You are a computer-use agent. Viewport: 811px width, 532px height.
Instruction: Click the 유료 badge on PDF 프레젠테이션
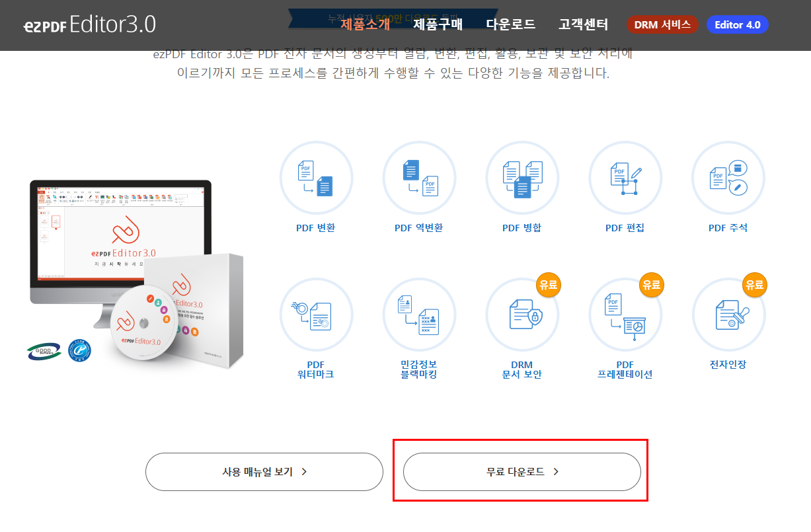pyautogui.click(x=652, y=285)
